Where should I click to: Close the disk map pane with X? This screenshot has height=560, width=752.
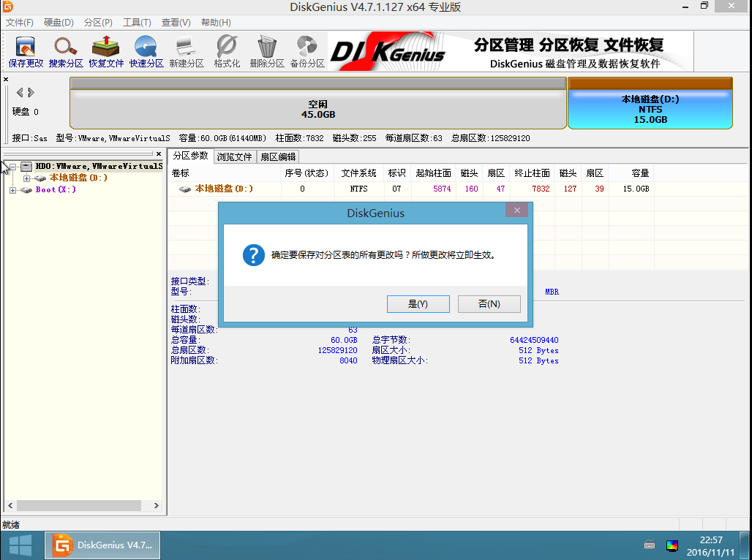(6, 79)
